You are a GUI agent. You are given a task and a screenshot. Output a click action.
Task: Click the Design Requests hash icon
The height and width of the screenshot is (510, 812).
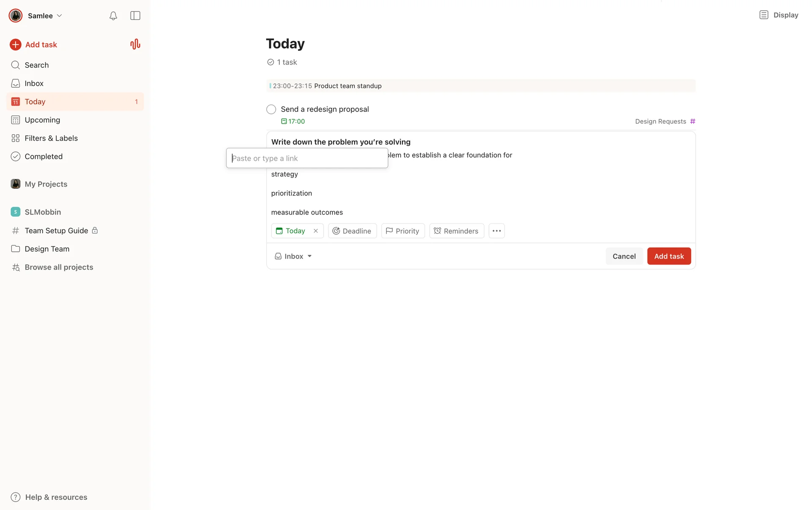click(692, 121)
